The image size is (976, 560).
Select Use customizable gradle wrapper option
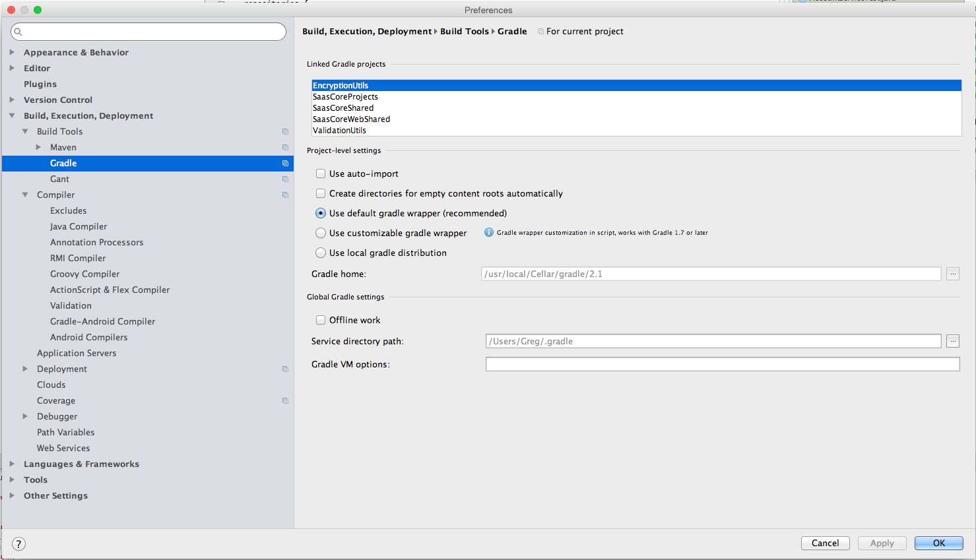[321, 233]
